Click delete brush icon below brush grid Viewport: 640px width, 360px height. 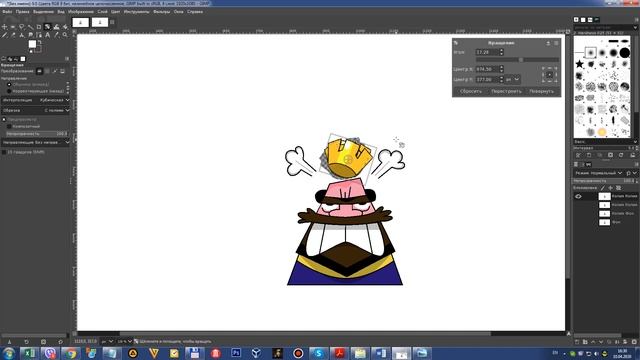tap(610, 156)
